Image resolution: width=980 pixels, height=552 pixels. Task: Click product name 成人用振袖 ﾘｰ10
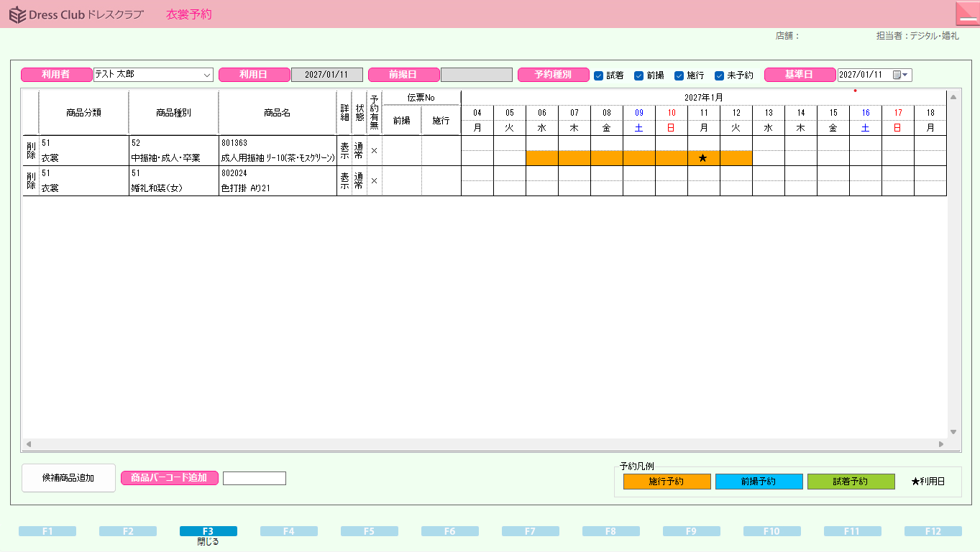tap(278, 158)
